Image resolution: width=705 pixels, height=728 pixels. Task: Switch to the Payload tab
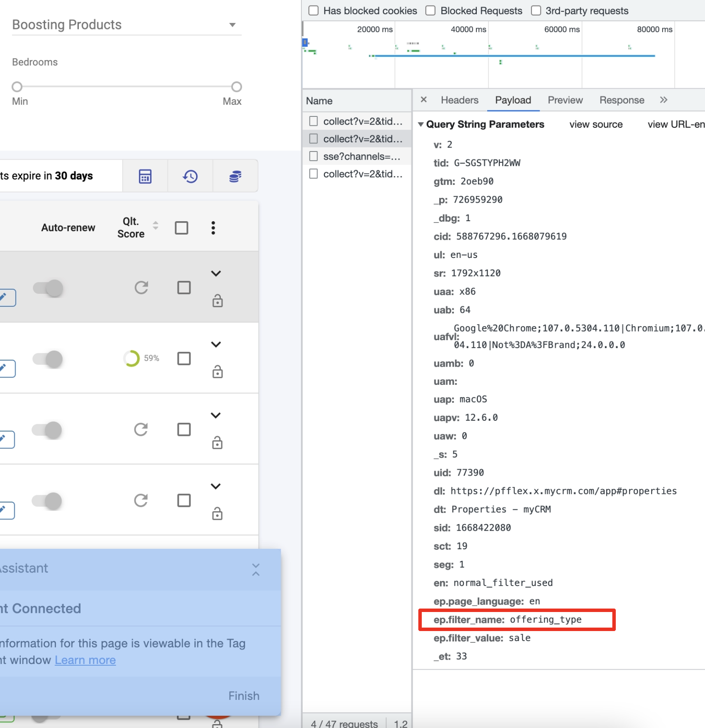pyautogui.click(x=513, y=100)
